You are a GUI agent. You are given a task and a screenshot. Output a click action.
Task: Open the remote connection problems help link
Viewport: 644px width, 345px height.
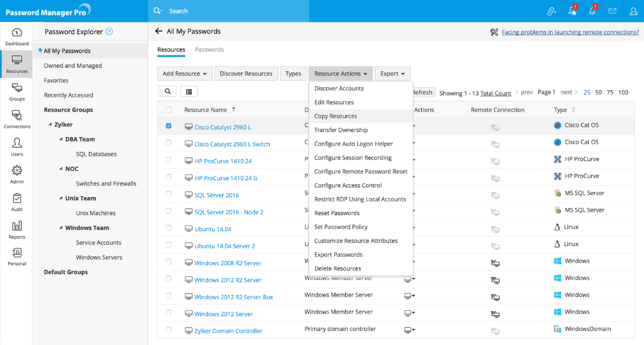[570, 32]
